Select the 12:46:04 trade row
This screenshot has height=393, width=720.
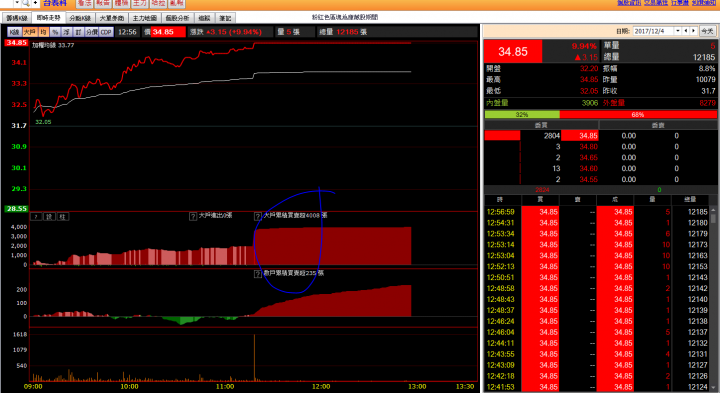pos(597,332)
